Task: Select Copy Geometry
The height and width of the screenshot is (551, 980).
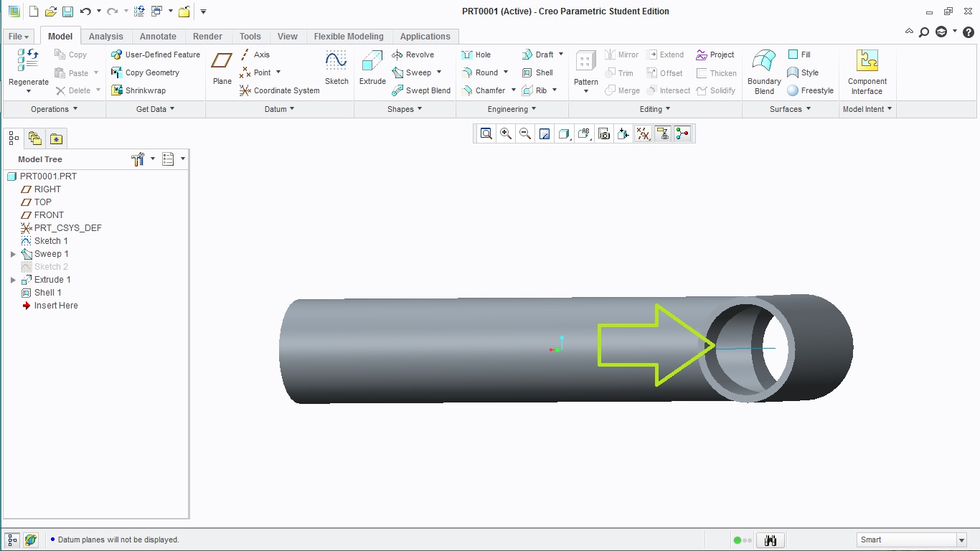Action: [x=146, y=72]
